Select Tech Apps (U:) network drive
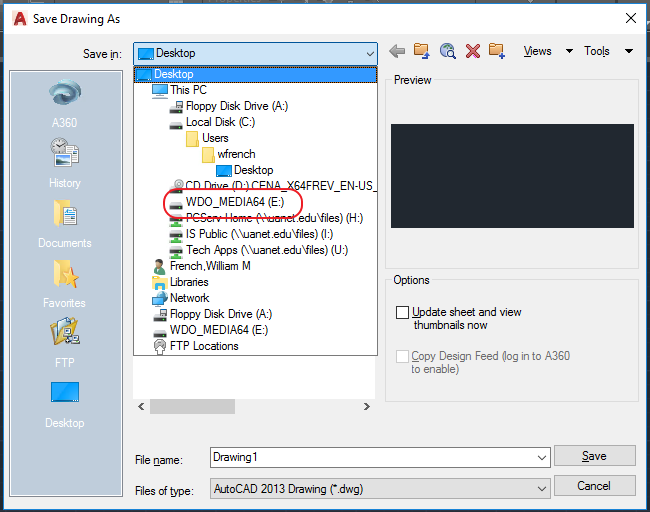650x512 pixels. (259, 250)
